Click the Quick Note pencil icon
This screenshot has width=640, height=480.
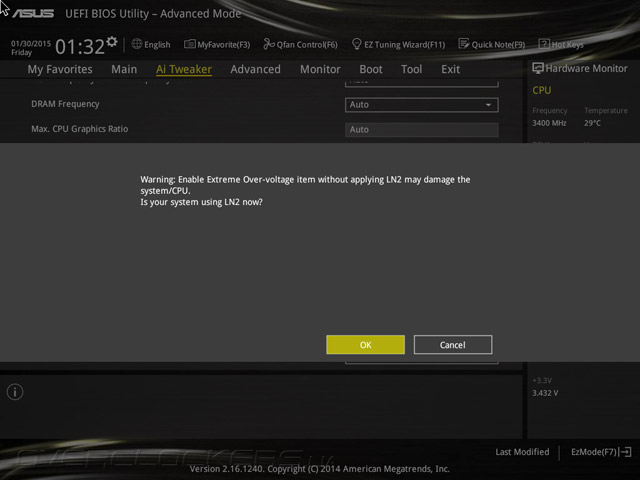point(464,44)
